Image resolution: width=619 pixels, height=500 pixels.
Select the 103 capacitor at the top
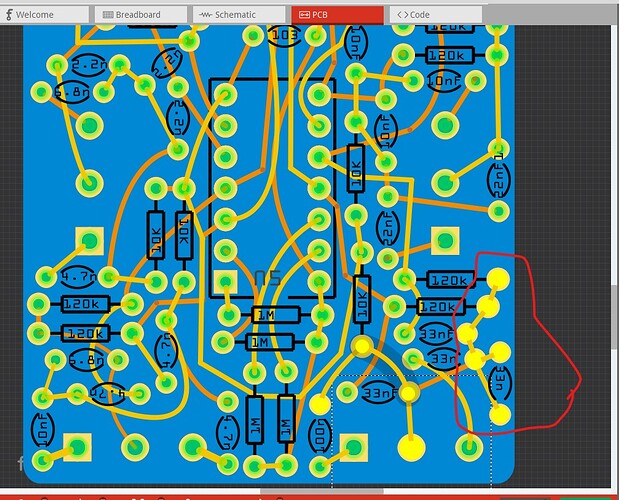pyautogui.click(x=284, y=35)
